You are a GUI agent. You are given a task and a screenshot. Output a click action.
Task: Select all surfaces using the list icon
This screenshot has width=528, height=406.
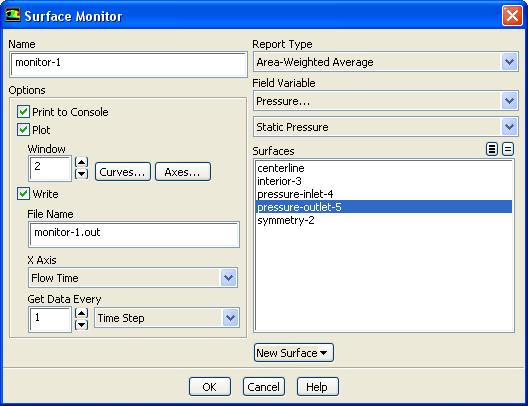coord(492,149)
